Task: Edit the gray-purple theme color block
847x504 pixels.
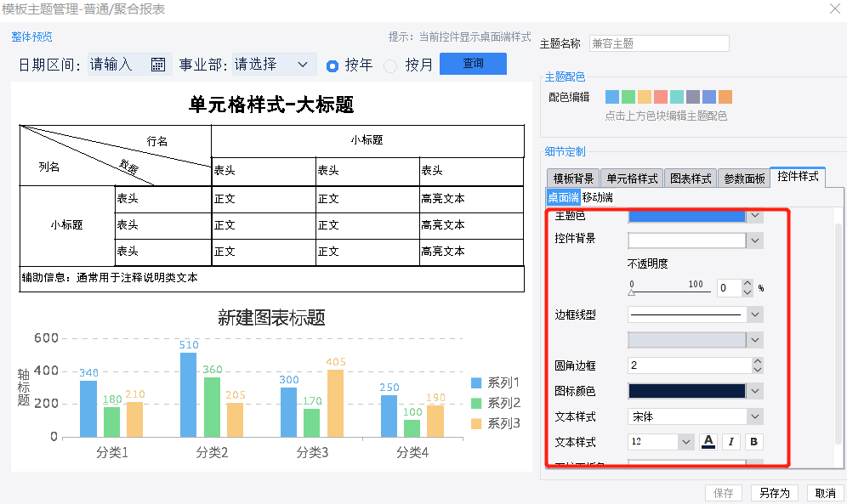Action: tap(693, 97)
